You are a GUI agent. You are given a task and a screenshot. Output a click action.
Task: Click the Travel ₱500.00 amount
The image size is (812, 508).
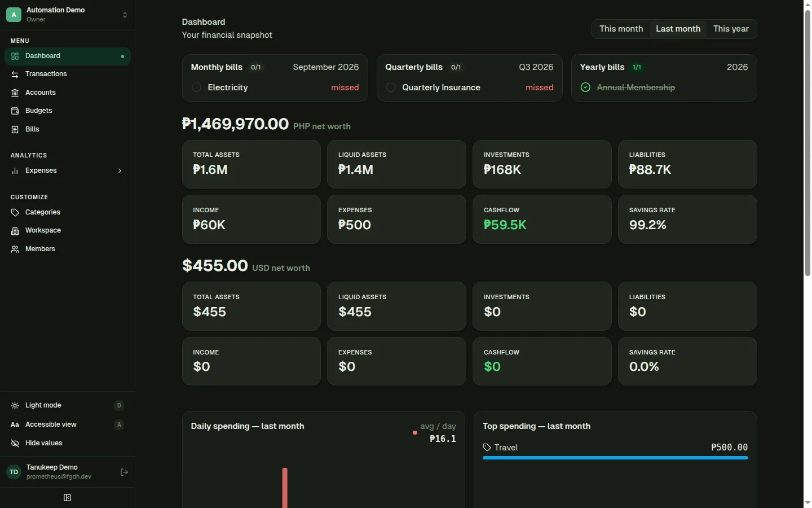(729, 448)
